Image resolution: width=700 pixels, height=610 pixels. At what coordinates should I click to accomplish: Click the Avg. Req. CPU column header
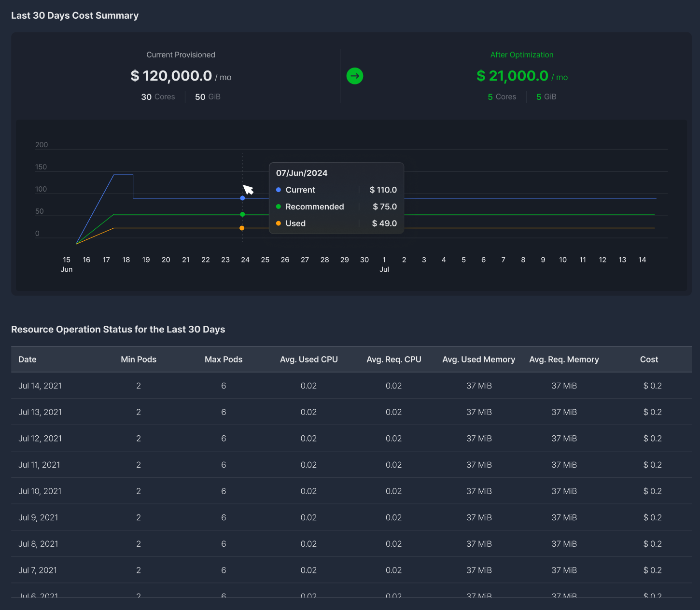pos(393,360)
